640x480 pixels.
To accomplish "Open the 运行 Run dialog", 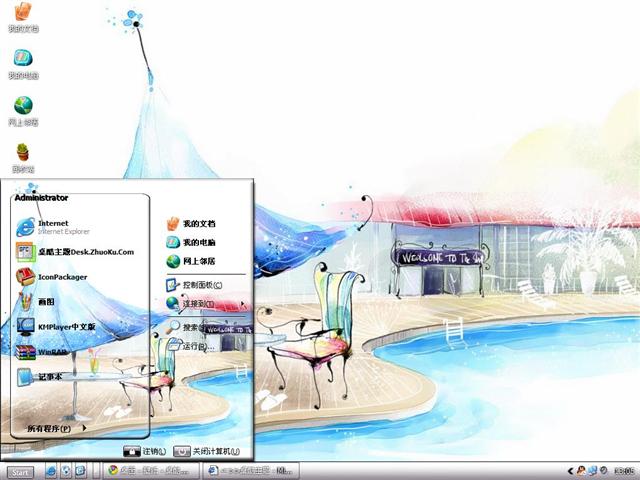I will coord(191,346).
